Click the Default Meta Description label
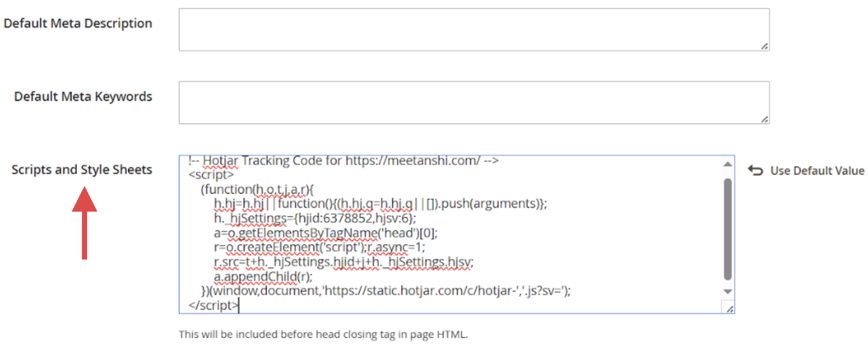 (78, 23)
